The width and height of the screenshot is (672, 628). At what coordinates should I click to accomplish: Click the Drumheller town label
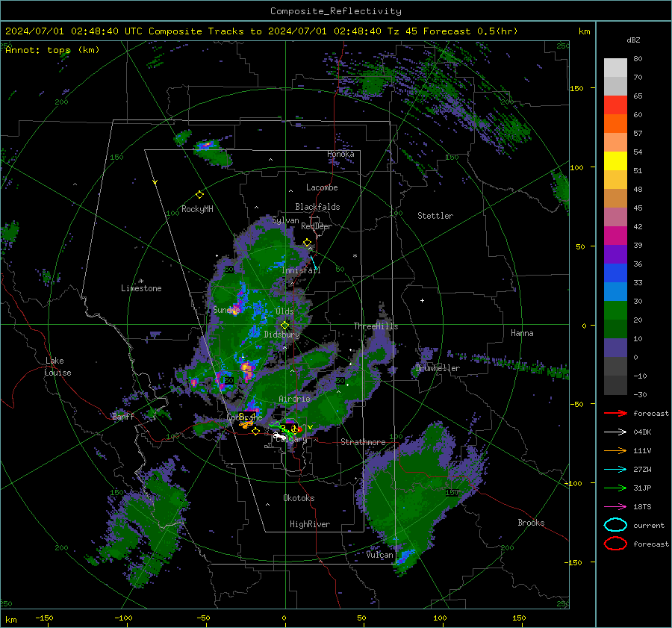click(438, 368)
